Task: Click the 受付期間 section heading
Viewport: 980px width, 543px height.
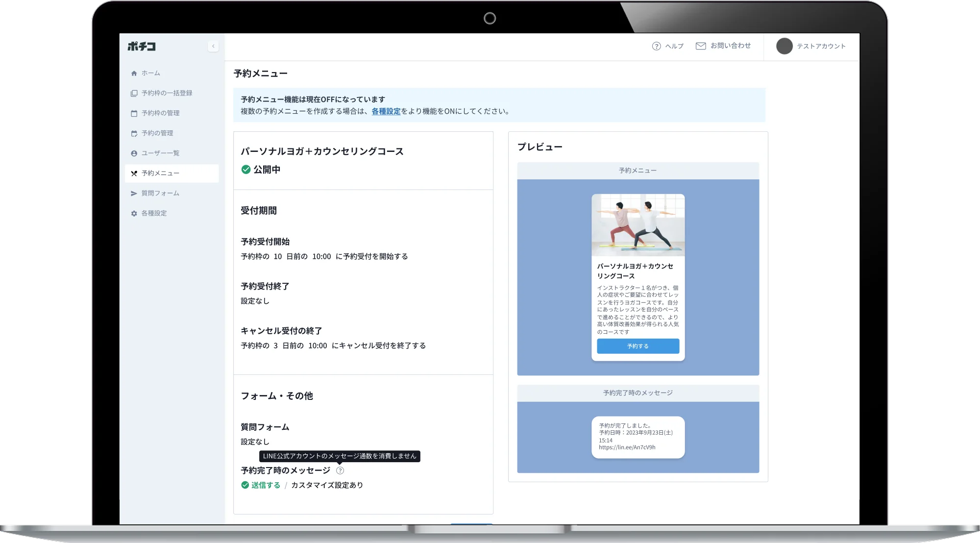Action: (259, 211)
